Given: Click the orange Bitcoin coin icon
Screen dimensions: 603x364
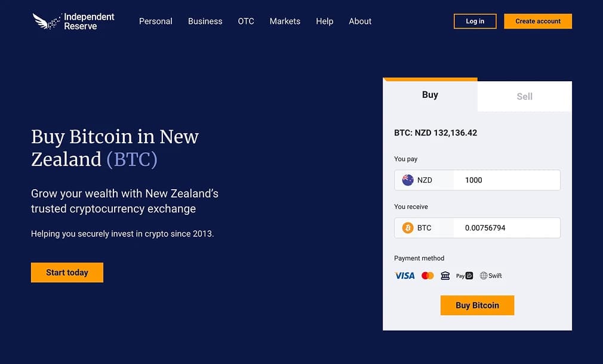Looking at the screenshot, I should coord(408,228).
